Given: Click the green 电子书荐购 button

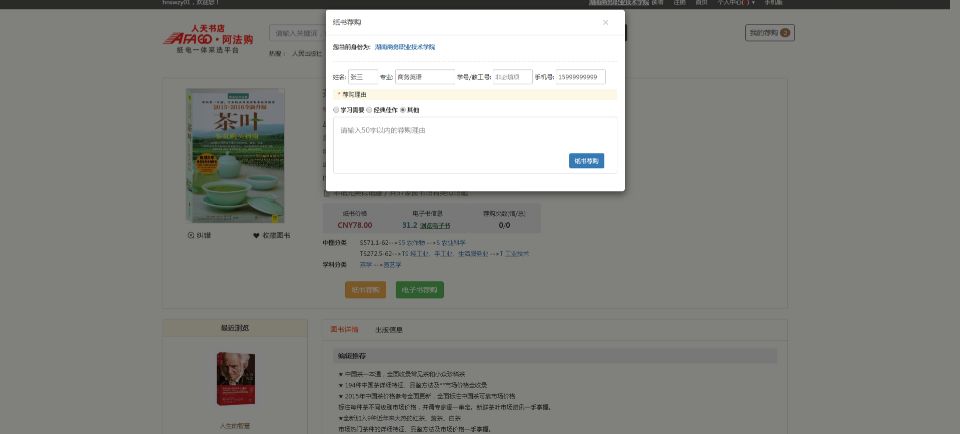Looking at the screenshot, I should 420,289.
